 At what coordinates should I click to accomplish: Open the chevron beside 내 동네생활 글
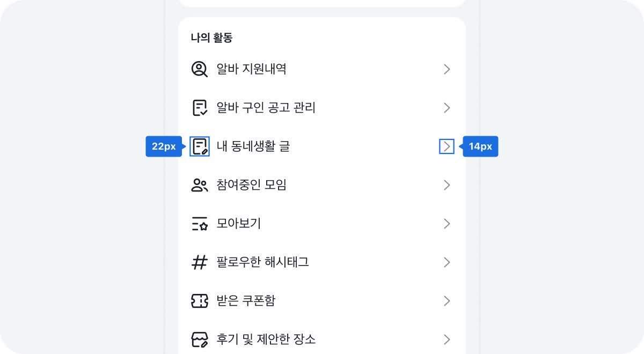(x=447, y=146)
